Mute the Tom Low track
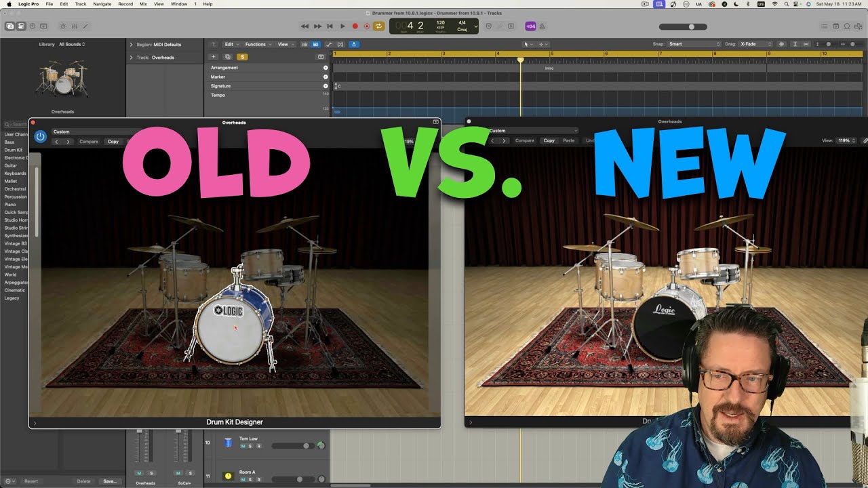 (243, 446)
